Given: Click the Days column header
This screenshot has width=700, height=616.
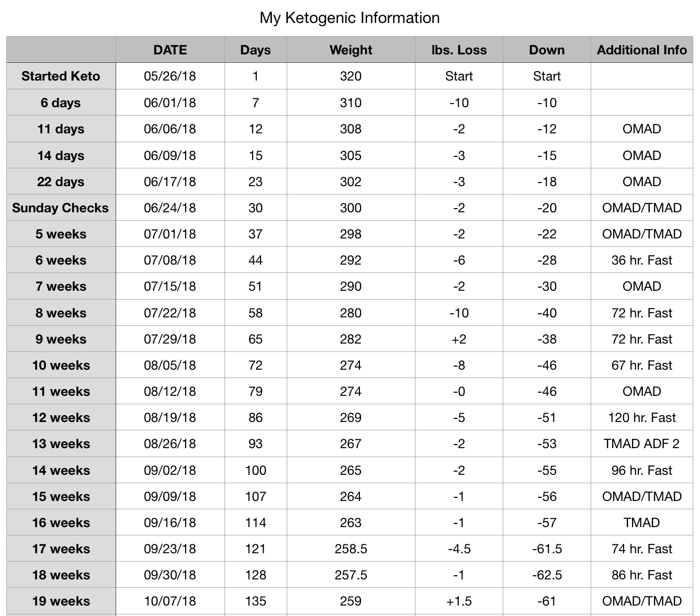Looking at the screenshot, I should (x=255, y=50).
